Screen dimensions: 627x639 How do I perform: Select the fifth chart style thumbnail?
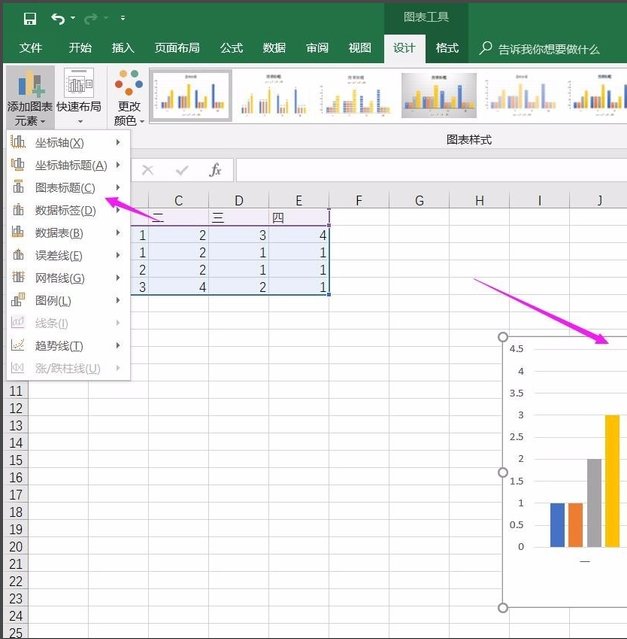pyautogui.click(x=521, y=95)
